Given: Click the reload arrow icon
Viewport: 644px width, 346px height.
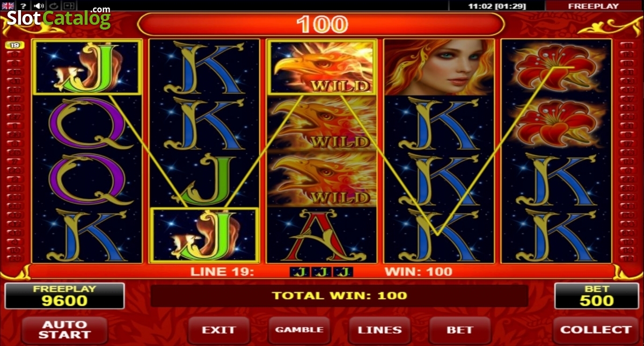Looking at the screenshot, I should pyautogui.click(x=54, y=5).
